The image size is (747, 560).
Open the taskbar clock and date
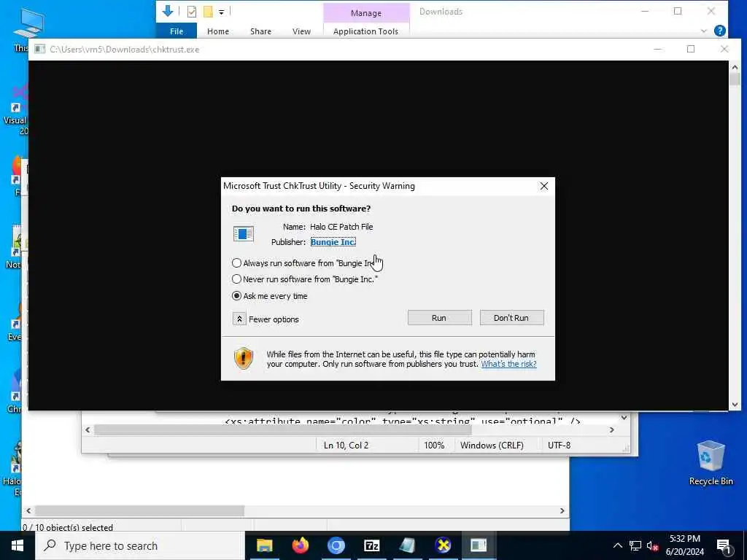click(x=684, y=545)
